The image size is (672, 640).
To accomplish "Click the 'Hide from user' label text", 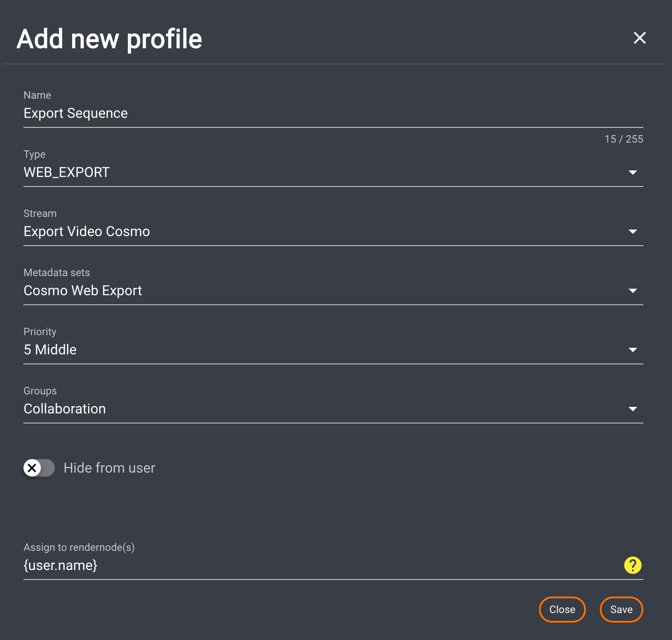I will (109, 468).
